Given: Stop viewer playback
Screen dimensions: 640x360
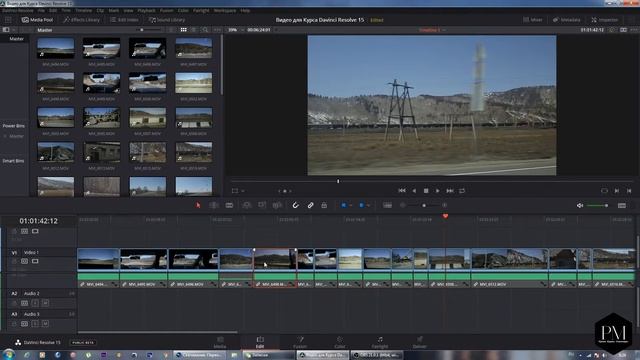Looking at the screenshot, I should (x=426, y=191).
